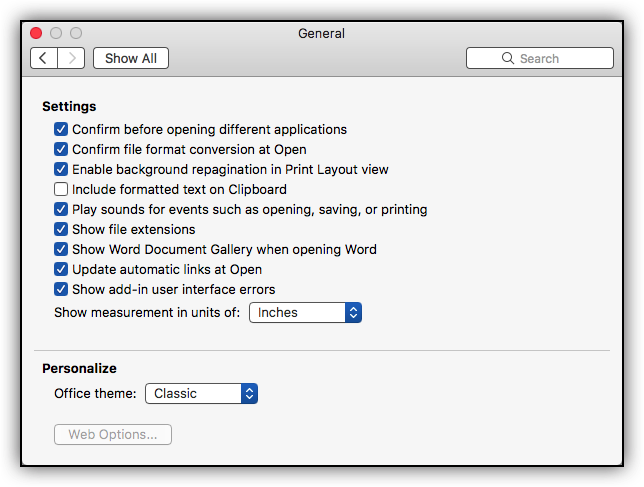Viewport: 644px width, 487px height.
Task: Click the Web Options button
Action: point(113,434)
